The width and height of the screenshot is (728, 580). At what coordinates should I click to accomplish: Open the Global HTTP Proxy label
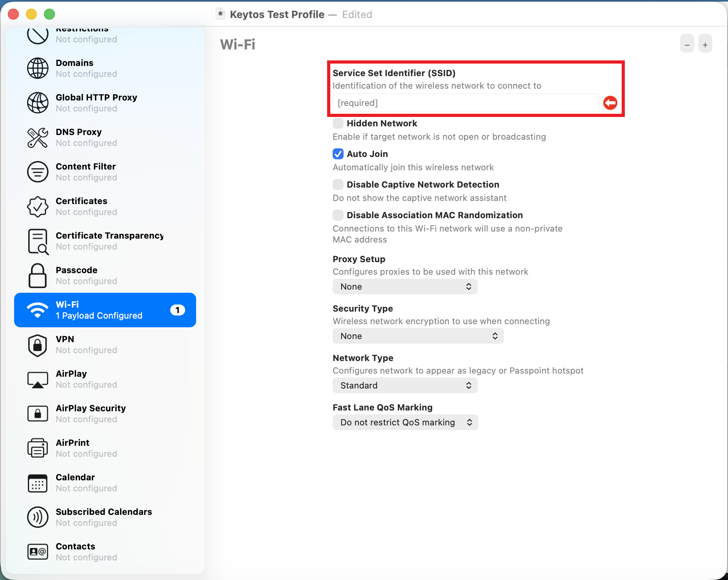point(96,97)
